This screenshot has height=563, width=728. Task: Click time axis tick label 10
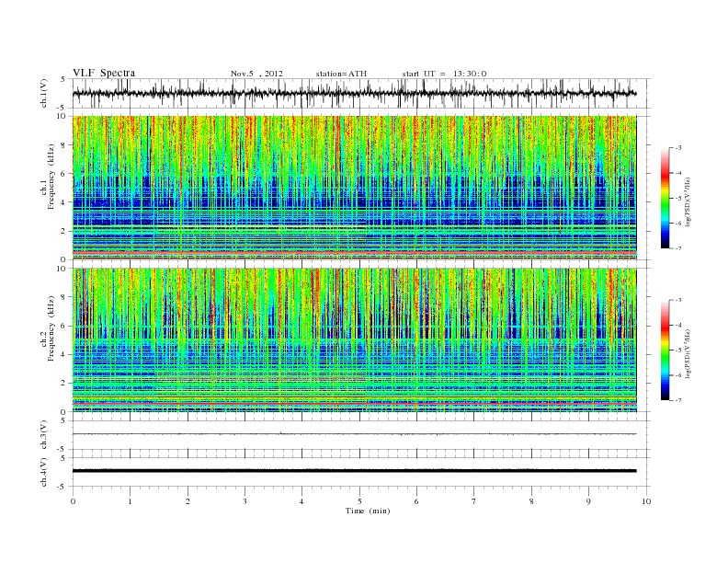(x=646, y=501)
